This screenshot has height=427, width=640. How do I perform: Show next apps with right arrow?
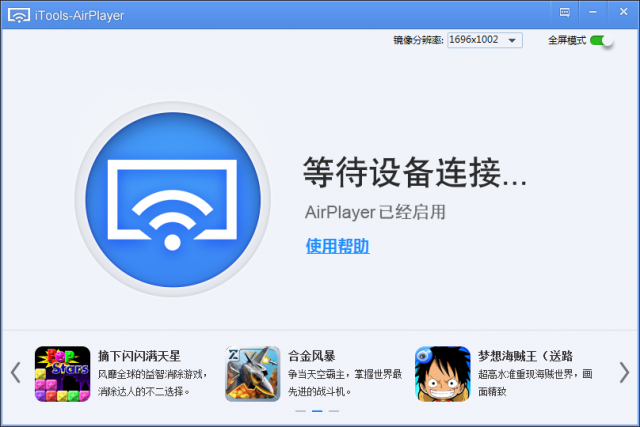[x=624, y=372]
